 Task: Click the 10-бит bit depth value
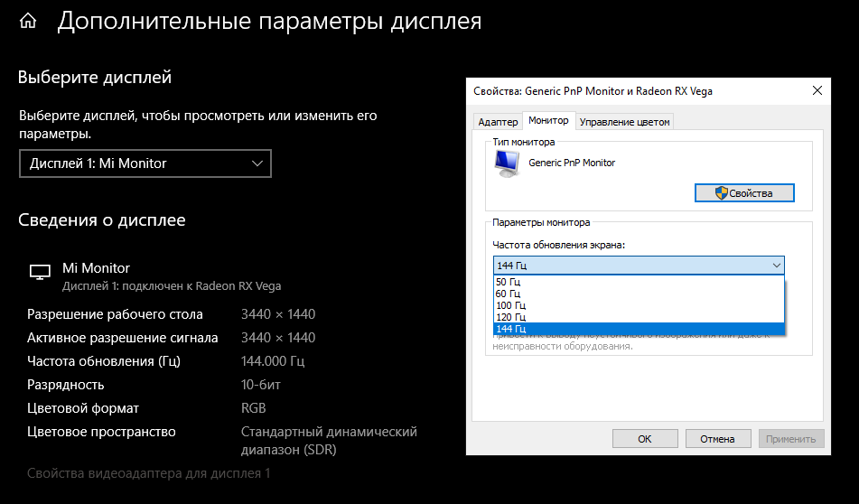coord(261,385)
